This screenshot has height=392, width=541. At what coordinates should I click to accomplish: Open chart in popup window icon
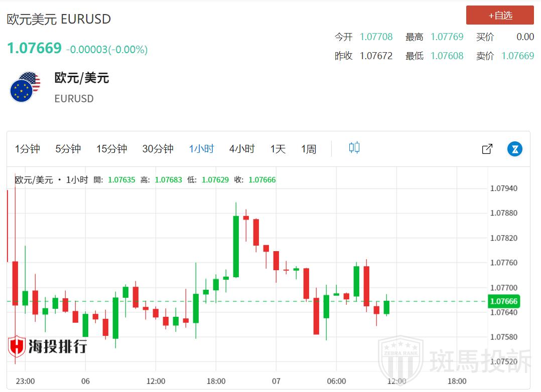487,149
